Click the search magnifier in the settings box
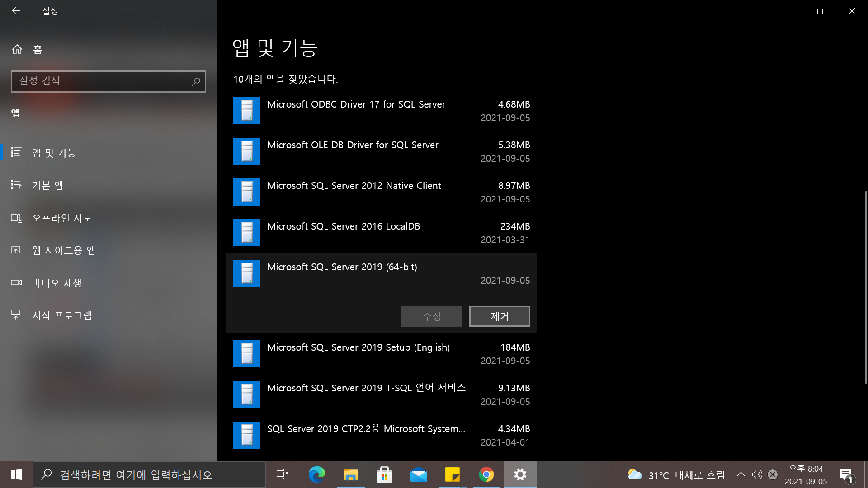This screenshot has height=488, width=868. pyautogui.click(x=196, y=81)
